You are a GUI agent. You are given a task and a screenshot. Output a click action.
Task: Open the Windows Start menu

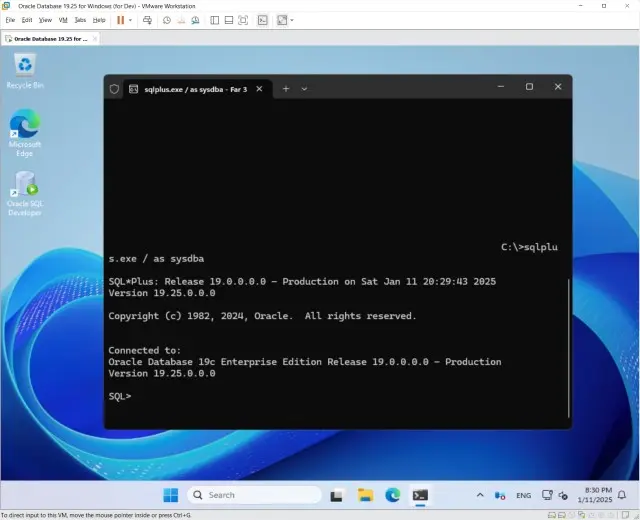[x=171, y=495]
